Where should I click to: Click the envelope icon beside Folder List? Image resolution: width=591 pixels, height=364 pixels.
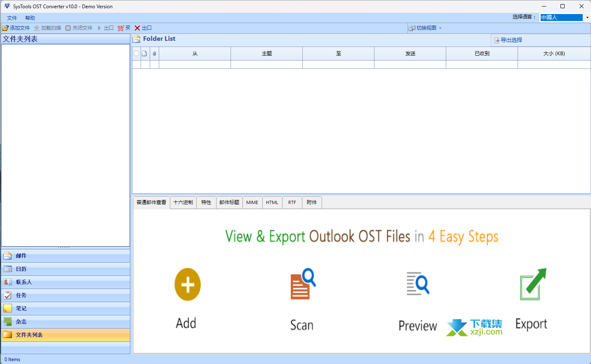pos(137,39)
